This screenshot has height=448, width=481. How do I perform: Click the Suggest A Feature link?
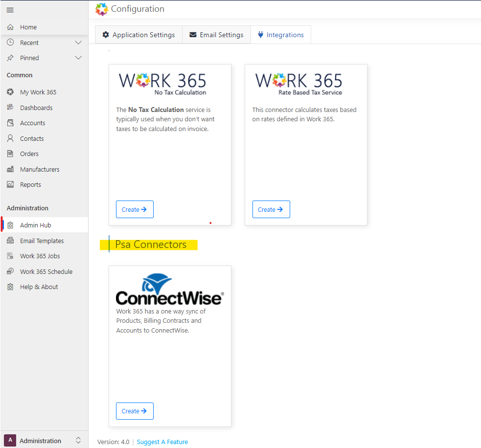pyautogui.click(x=162, y=442)
